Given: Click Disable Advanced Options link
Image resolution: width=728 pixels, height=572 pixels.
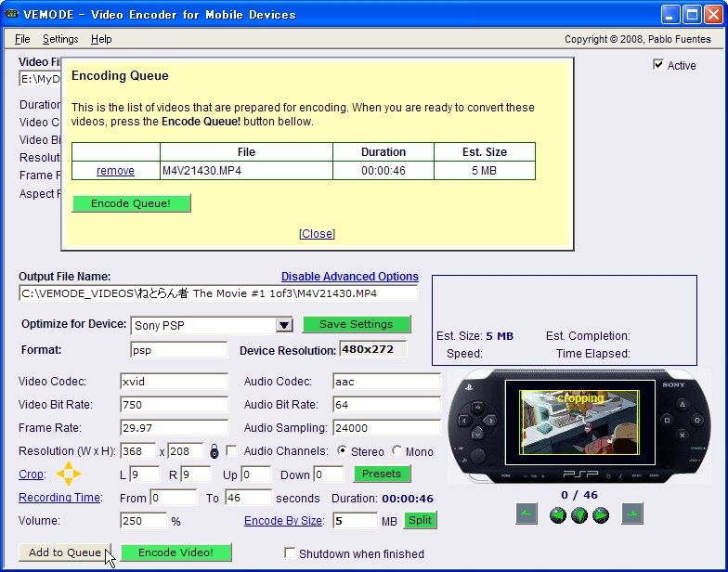Looking at the screenshot, I should point(349,277).
